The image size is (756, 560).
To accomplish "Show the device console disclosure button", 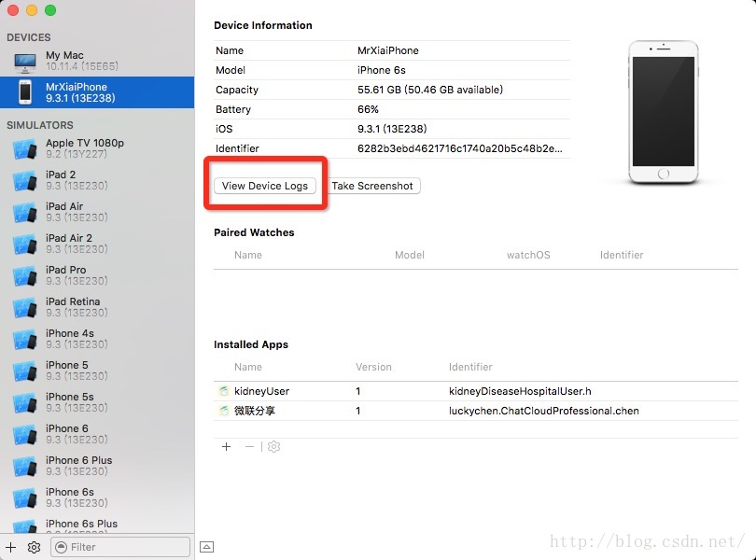I will click(x=207, y=547).
